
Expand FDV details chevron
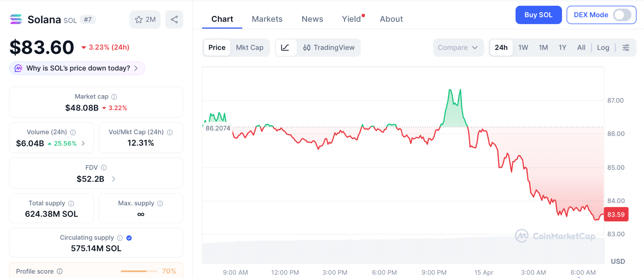pos(114,179)
